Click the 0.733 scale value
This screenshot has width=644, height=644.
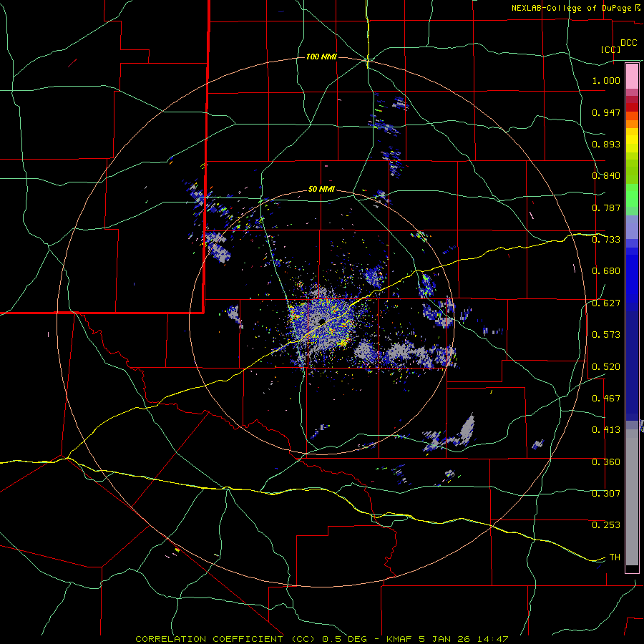[x=606, y=240]
